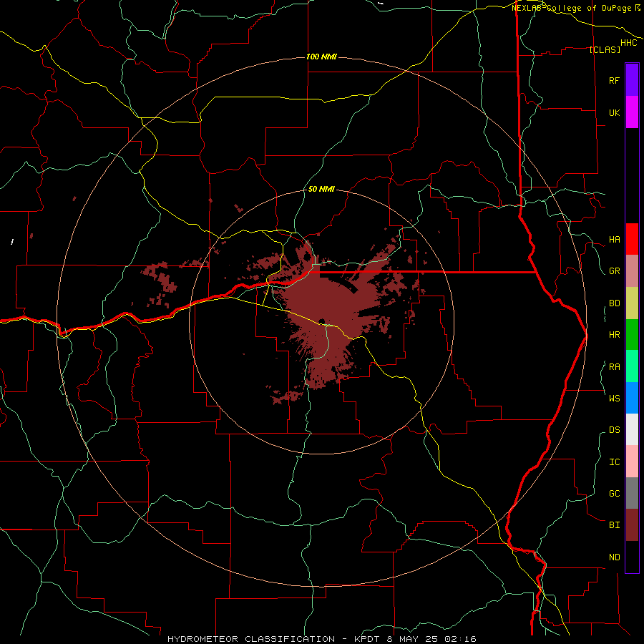644x644 pixels.
Task: Click the bright green RA color swatch
Action: click(632, 366)
